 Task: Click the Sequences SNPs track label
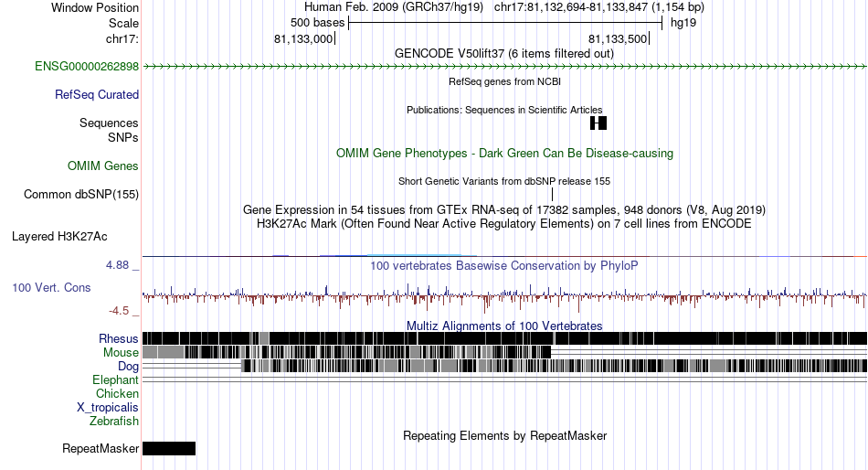click(x=109, y=130)
